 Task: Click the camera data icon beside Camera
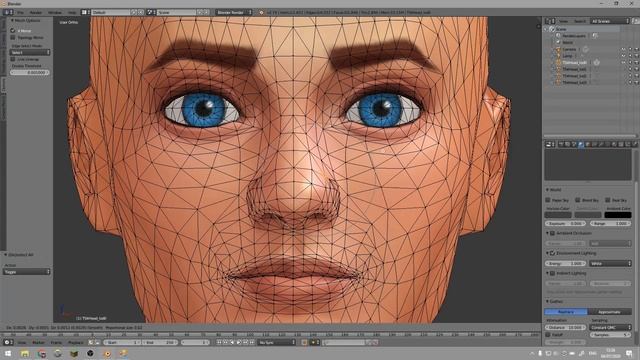[585, 49]
